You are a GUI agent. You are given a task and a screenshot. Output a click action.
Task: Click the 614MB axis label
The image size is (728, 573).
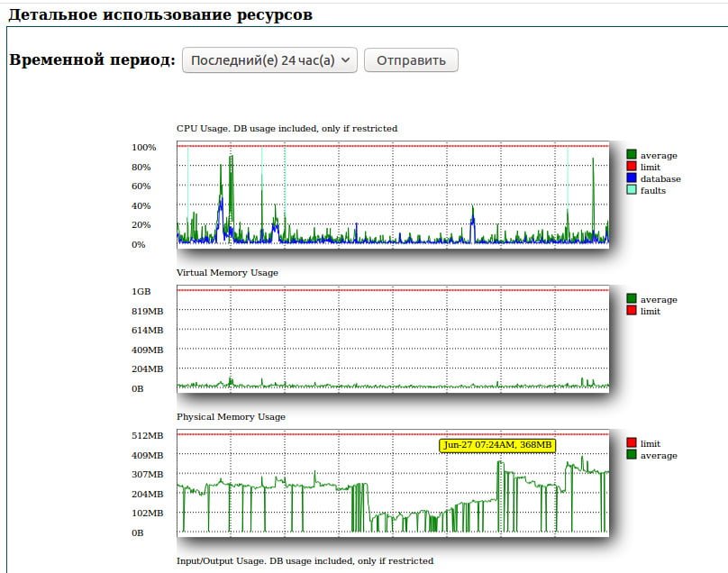(147, 330)
